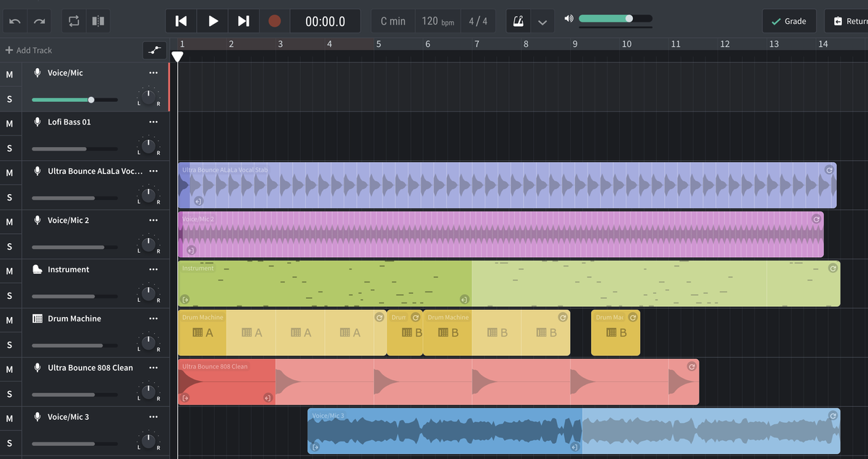Skip back to the song start
Screen dimensions: 868x459
coord(182,21)
